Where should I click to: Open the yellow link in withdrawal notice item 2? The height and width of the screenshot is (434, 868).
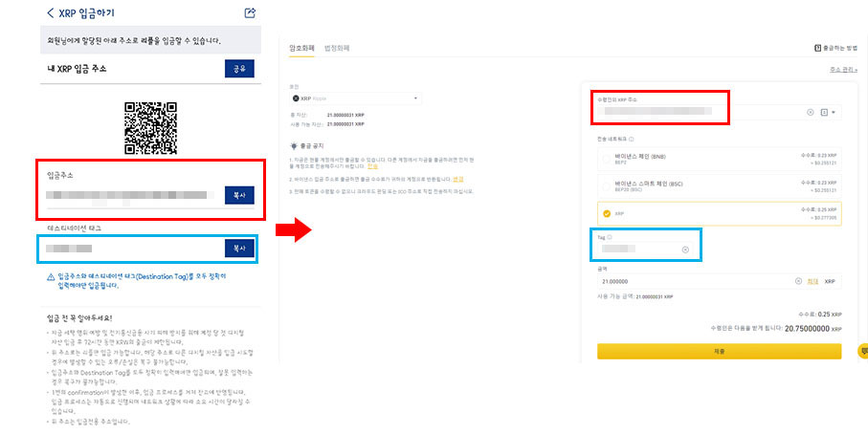[x=457, y=179]
